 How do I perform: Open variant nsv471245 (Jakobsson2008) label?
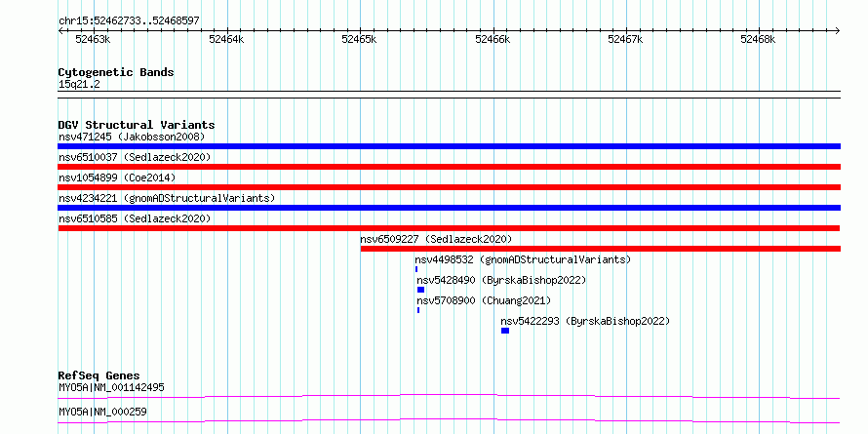132,137
